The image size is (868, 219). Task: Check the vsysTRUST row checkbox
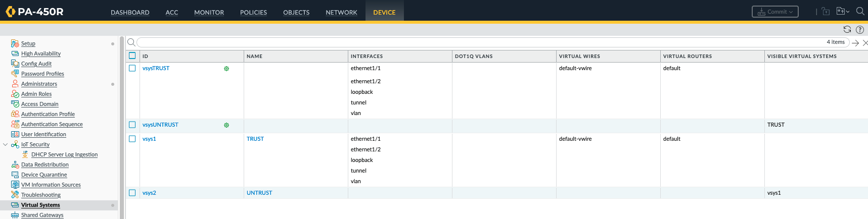[132, 68]
